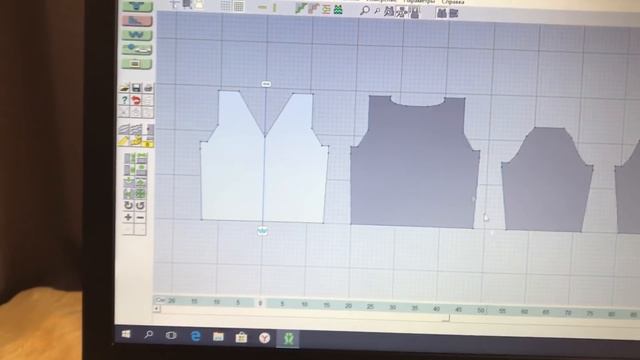Click the fifth green sidebar button
Screen dimensions: 640x360
tap(137, 63)
